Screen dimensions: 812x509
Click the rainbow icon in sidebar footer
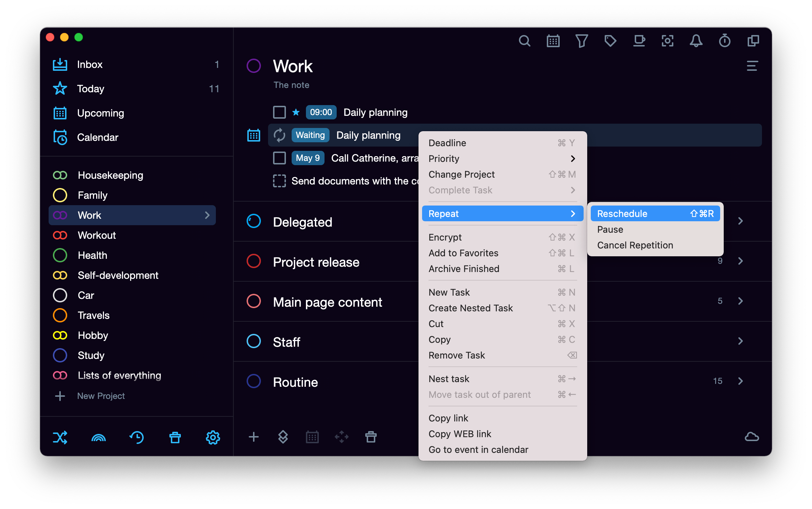[x=99, y=437]
